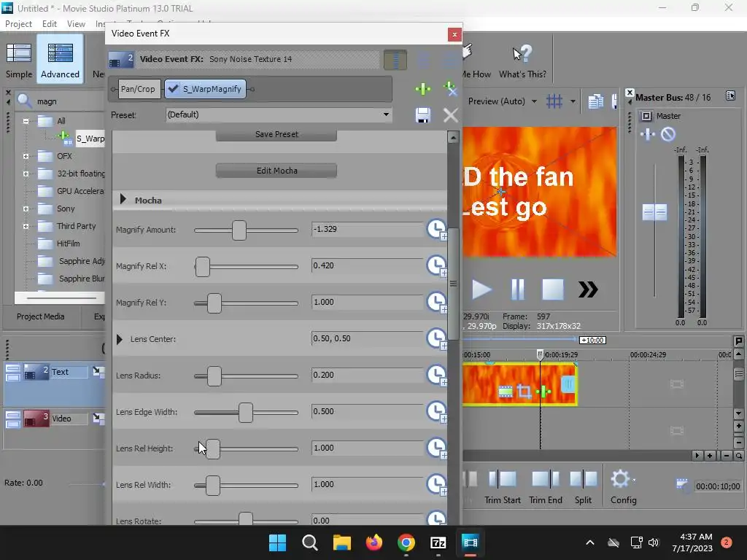Click the generated media icon on timeline clip
Screen dimensions: 747x560
point(506,392)
